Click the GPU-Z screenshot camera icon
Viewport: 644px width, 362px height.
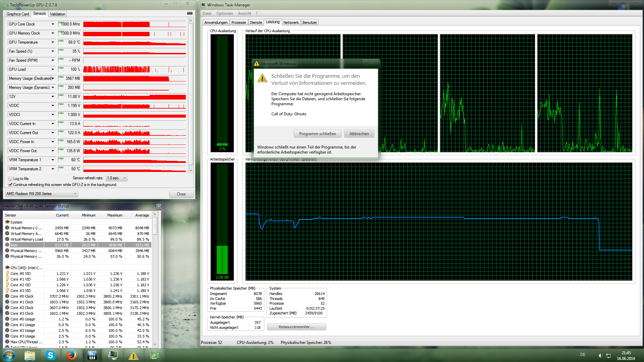coord(190,13)
